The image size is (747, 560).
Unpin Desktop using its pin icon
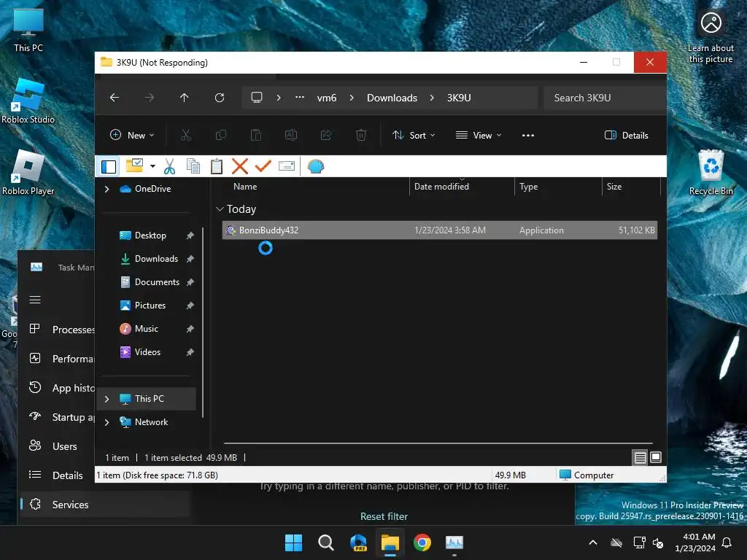(190, 236)
